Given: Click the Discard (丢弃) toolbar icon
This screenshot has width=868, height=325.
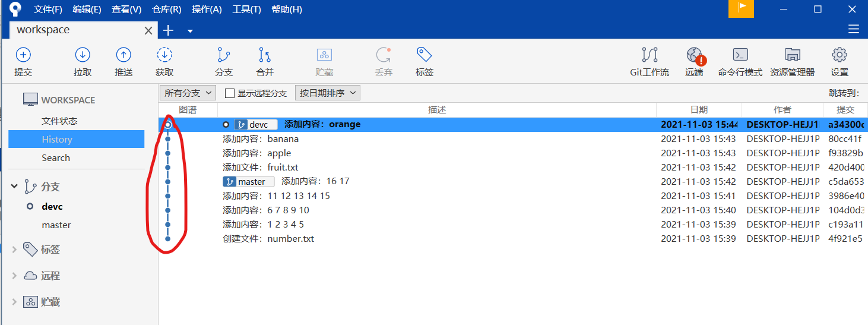Looking at the screenshot, I should coord(384,55).
